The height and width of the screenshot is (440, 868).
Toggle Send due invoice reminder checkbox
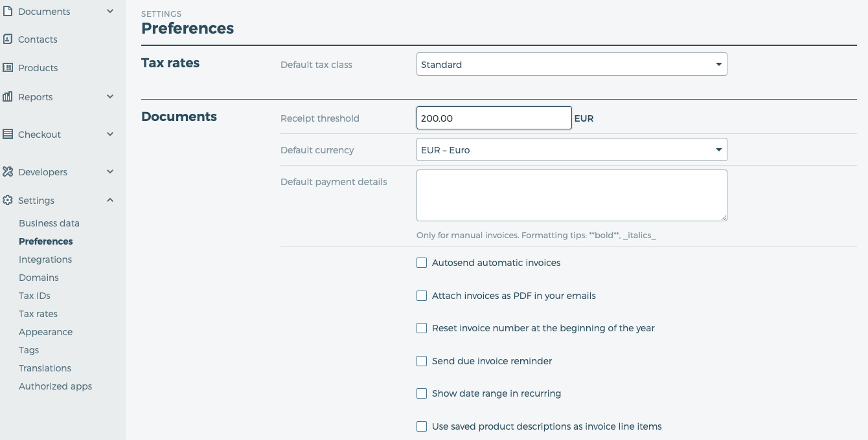(x=422, y=361)
